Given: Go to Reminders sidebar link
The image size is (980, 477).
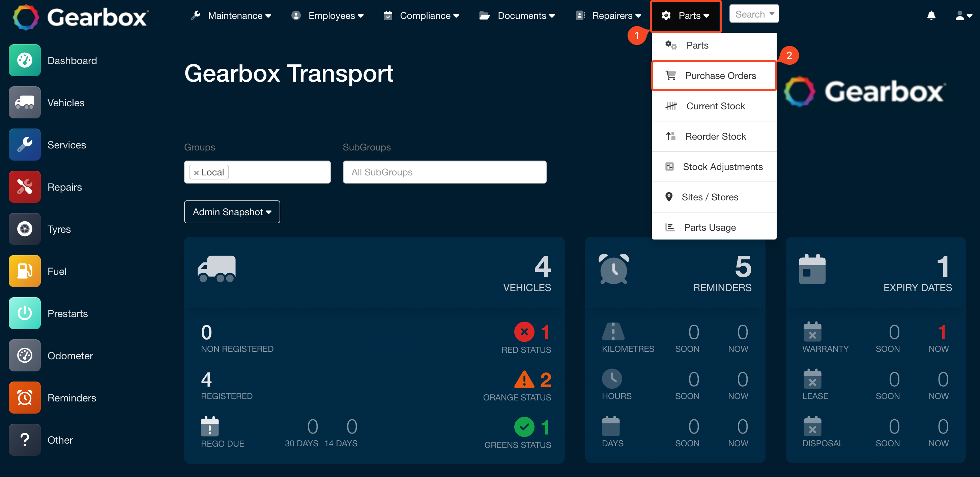Looking at the screenshot, I should (71, 398).
